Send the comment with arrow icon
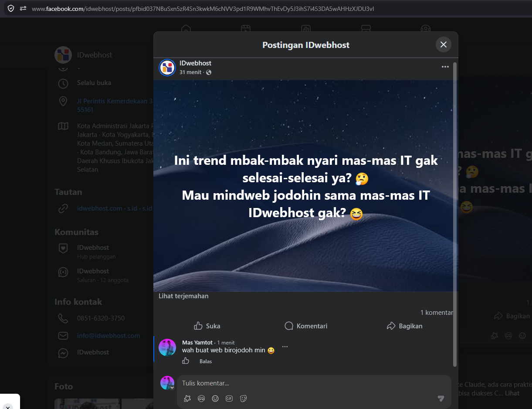This screenshot has width=532, height=409. (441, 398)
